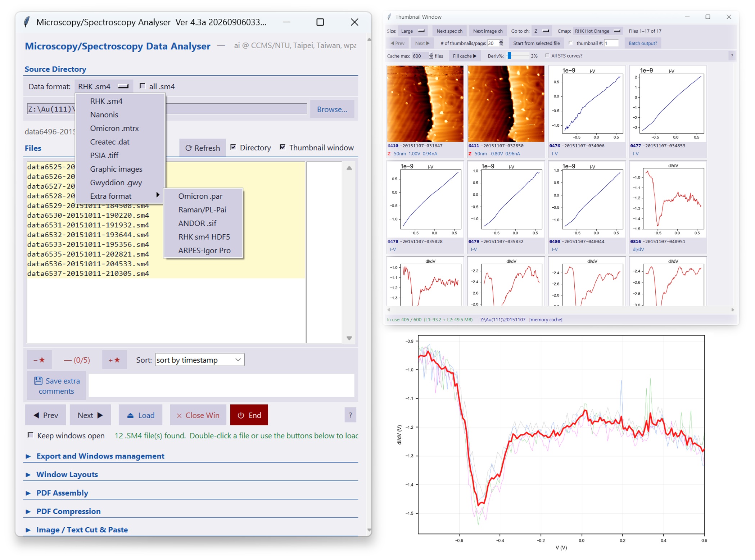Toggle the all .sm4 checkbox
755x560 pixels.
click(143, 86)
